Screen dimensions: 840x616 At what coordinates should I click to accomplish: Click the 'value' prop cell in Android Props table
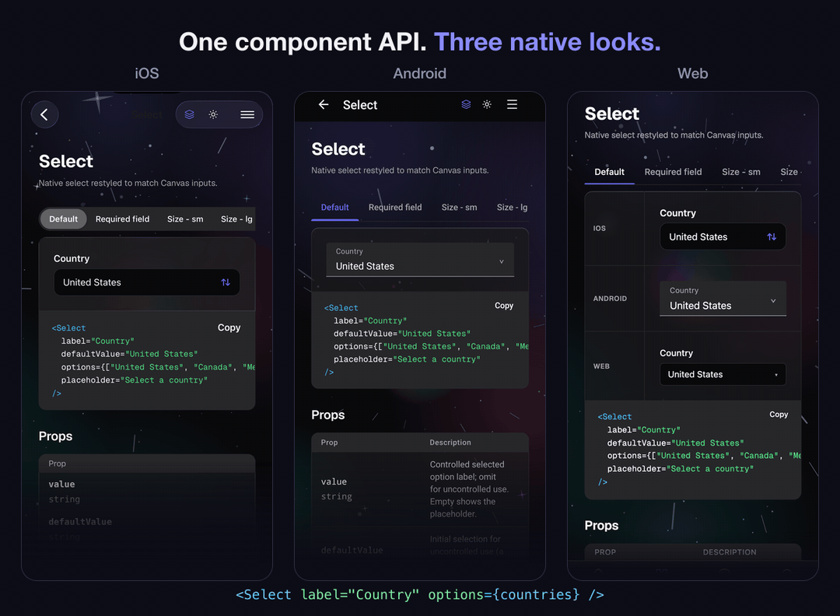click(x=337, y=489)
